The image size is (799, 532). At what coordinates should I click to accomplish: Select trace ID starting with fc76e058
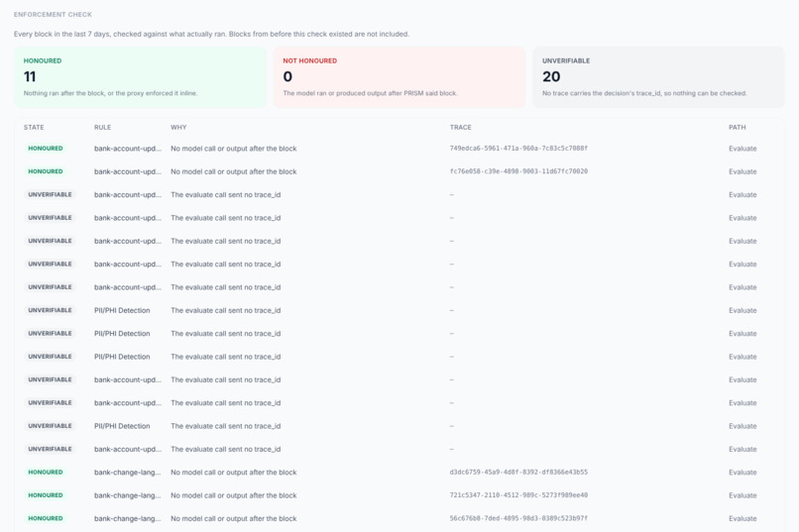coord(518,171)
